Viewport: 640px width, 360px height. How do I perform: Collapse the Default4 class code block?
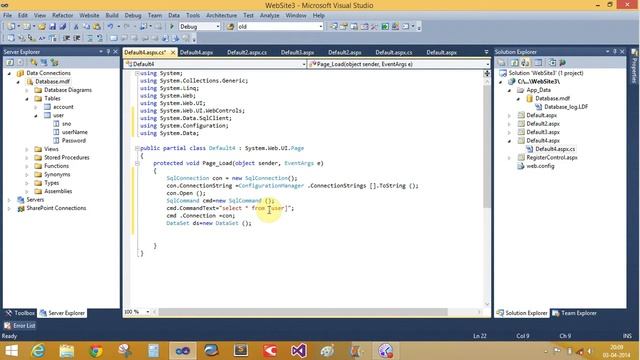(138, 148)
